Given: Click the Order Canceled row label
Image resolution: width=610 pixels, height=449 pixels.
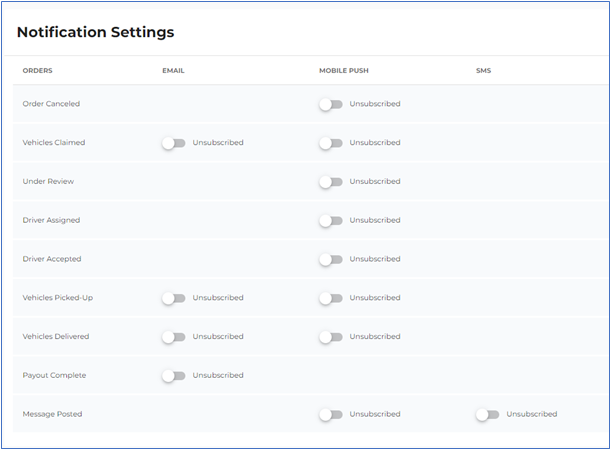Looking at the screenshot, I should coord(51,104).
